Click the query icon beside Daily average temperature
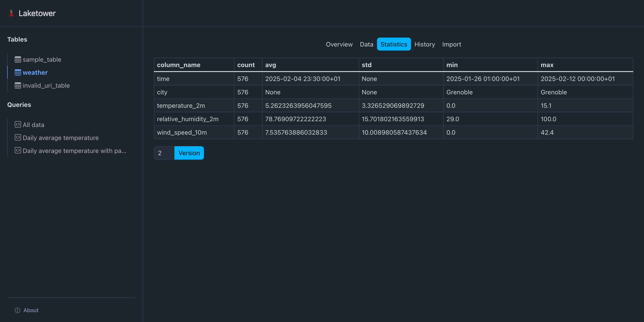The width and height of the screenshot is (644, 322). pyautogui.click(x=18, y=137)
